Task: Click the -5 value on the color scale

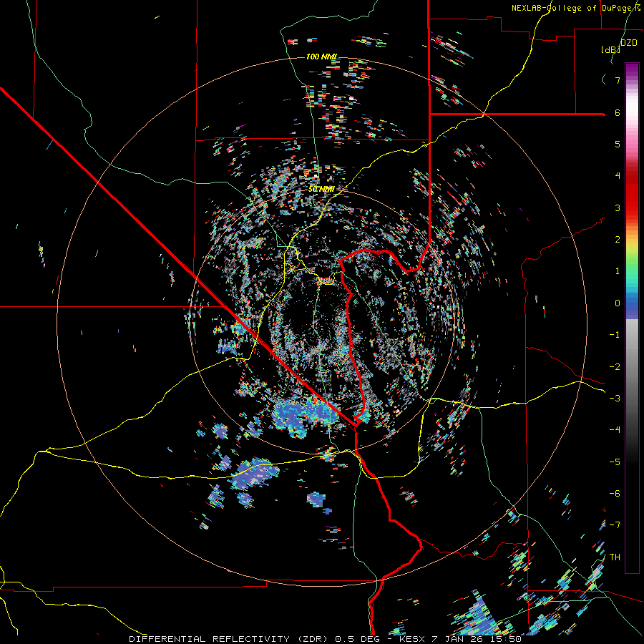Action: point(615,462)
